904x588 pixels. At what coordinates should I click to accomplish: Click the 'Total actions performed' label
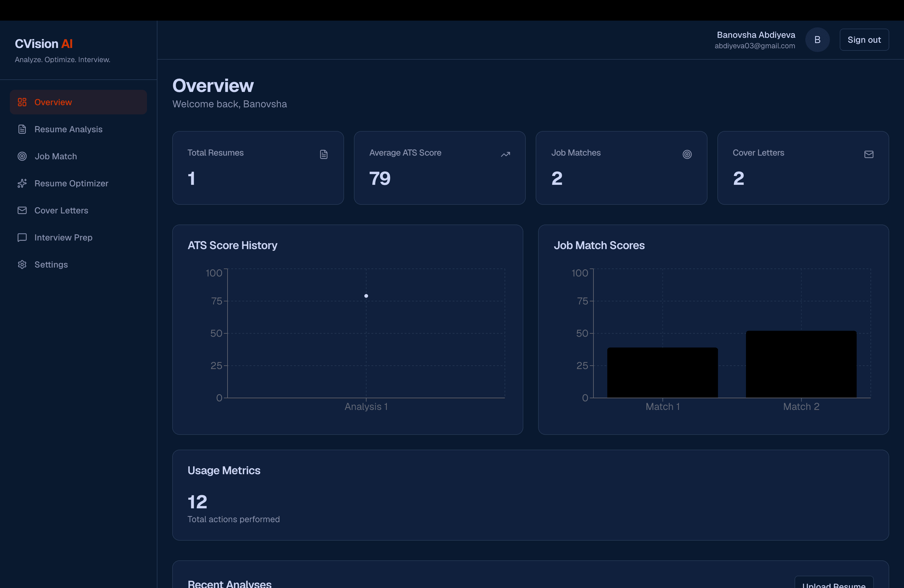pyautogui.click(x=234, y=519)
